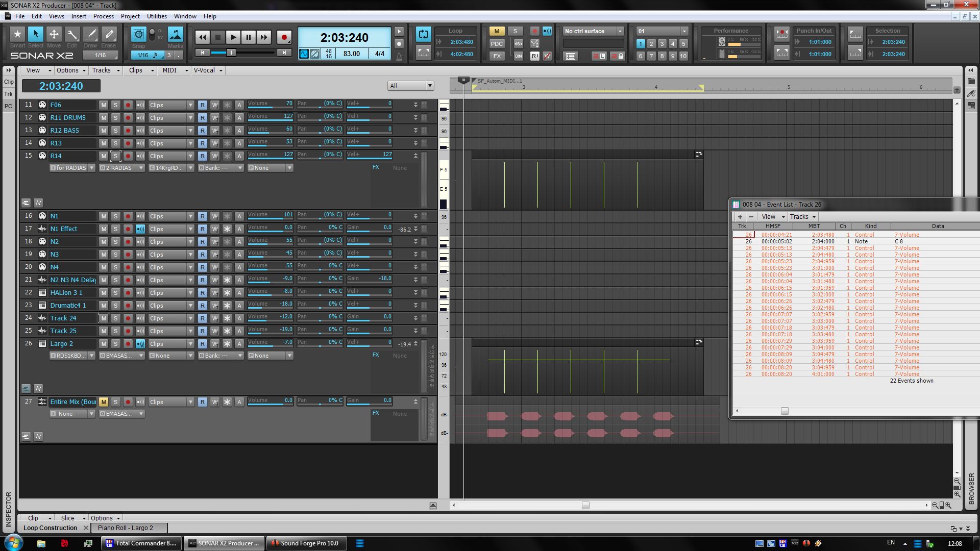Bypass all effects with FX button
980x551 pixels.
[x=497, y=56]
